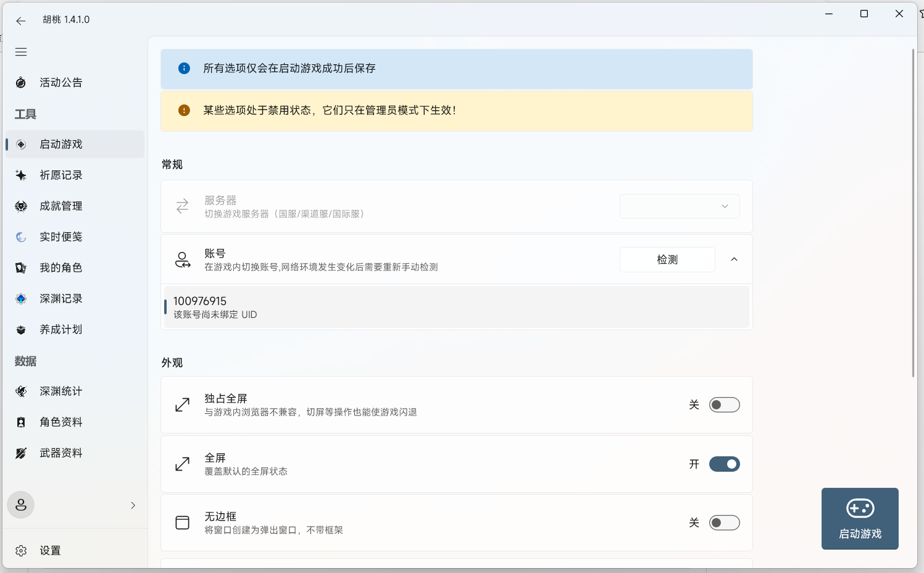Collapse the 账号 account section
The width and height of the screenshot is (924, 573).
[733, 259]
